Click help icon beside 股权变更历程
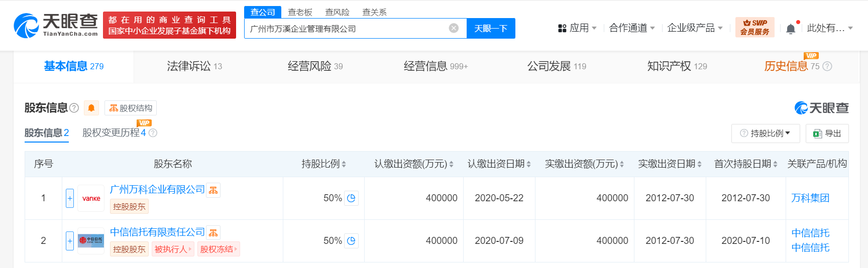Screen dimensions: 868x268 coord(153,133)
